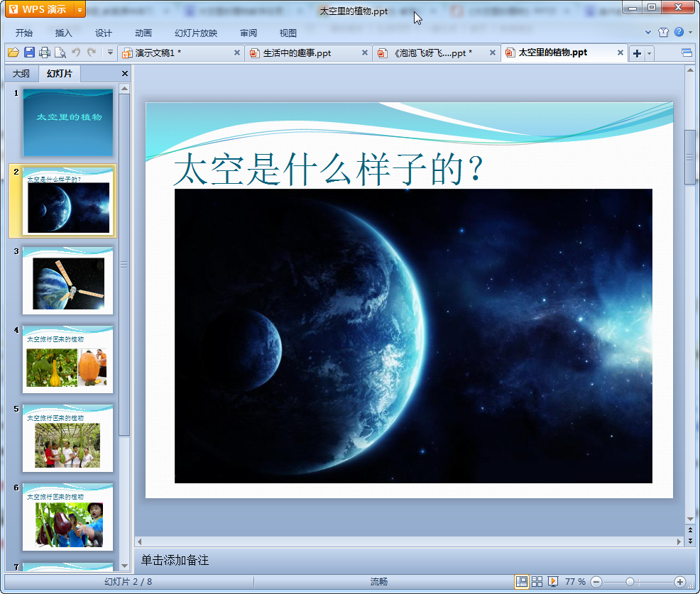Click 单击添加备注 notes field
The width and height of the screenshot is (700, 594).
175,560
